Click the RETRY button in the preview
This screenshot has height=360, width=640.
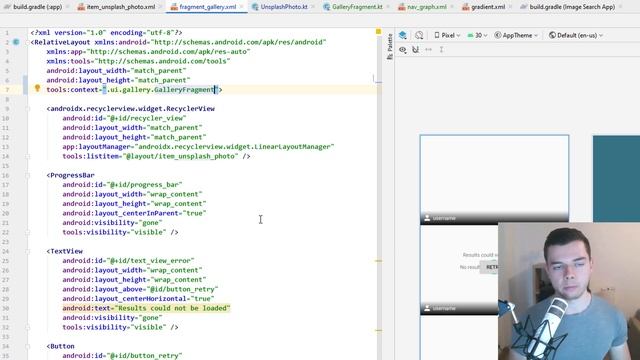point(489,267)
